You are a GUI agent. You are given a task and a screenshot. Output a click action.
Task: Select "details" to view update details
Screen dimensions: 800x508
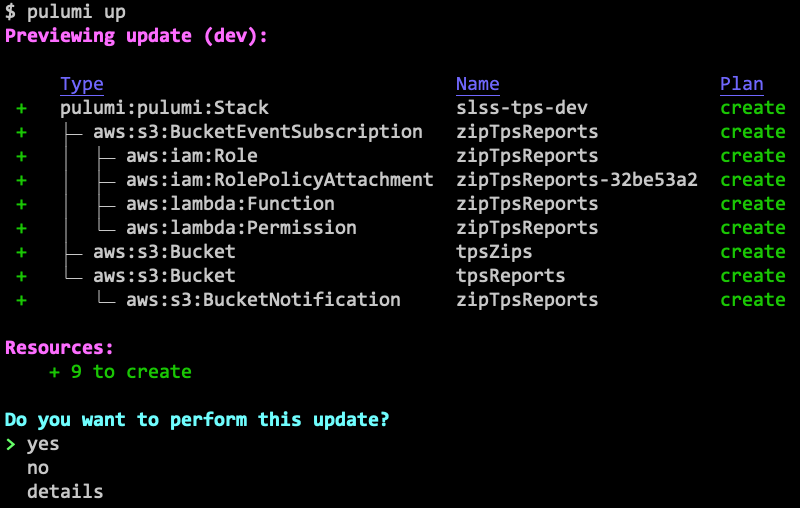pos(65,492)
